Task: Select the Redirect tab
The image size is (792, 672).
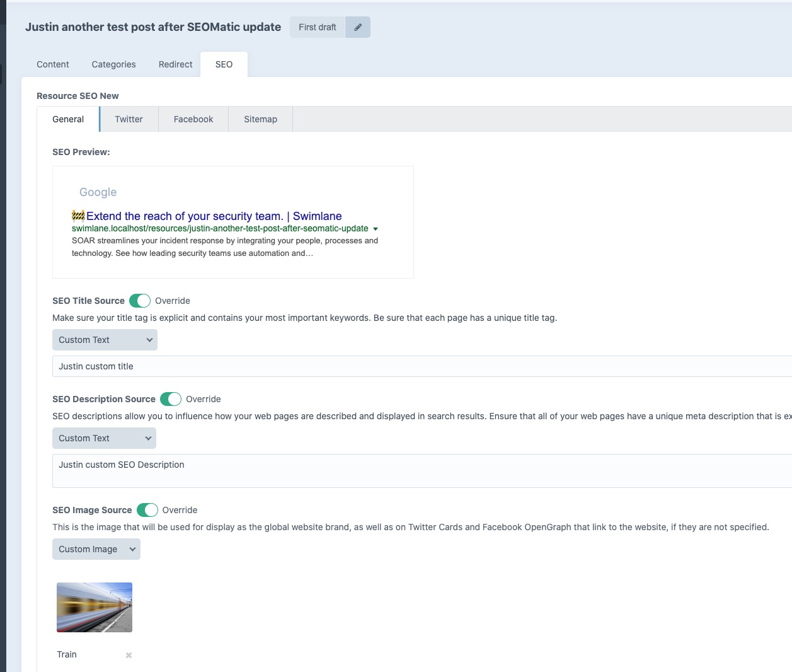Action: 175,64
